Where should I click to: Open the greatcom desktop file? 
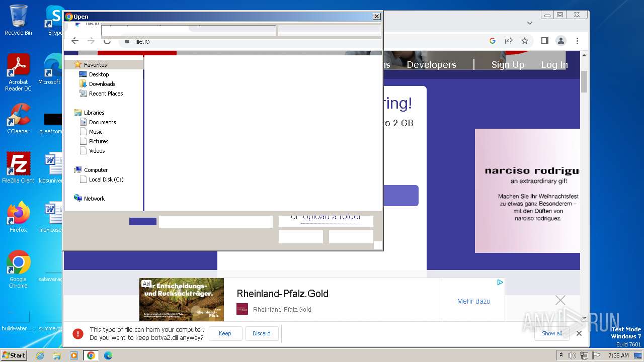pos(52,123)
